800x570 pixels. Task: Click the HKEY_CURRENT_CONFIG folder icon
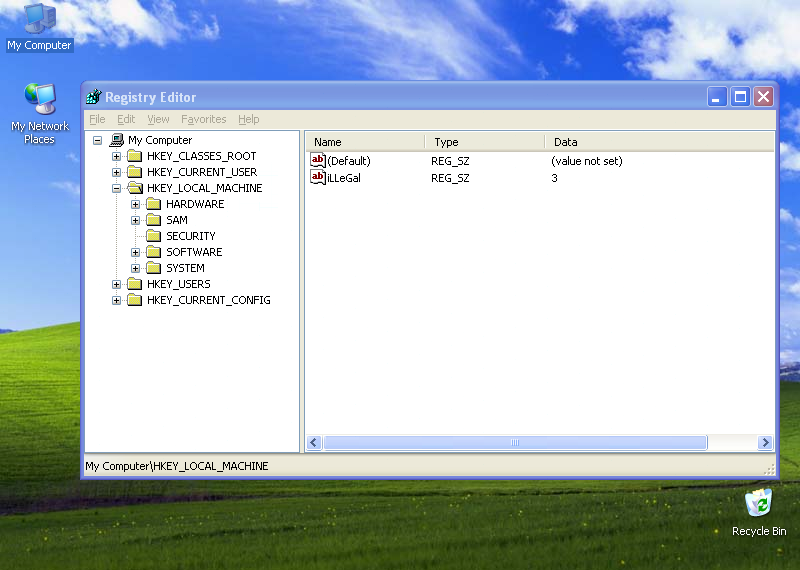[x=135, y=300]
